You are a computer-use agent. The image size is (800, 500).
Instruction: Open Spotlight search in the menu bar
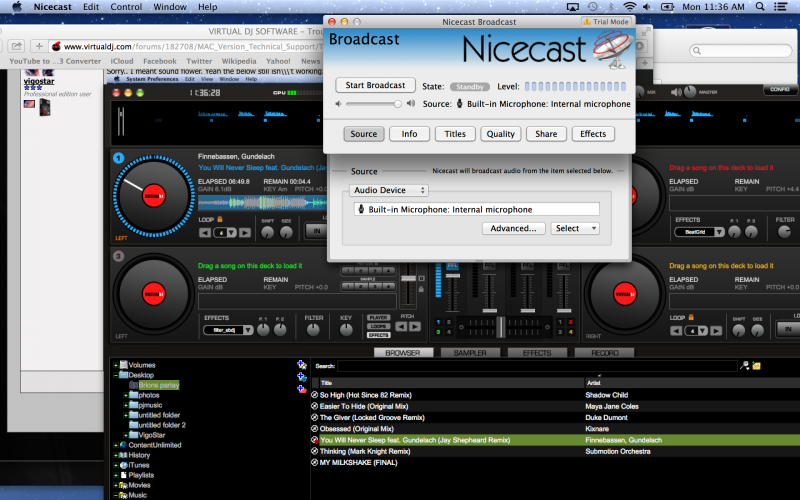[760, 7]
